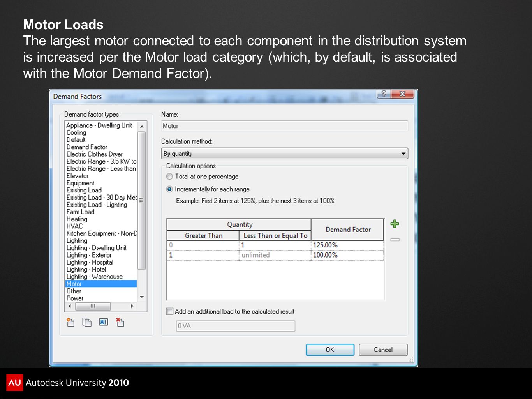The image size is (532, 399).
Task: Select Existing Load - 30 Day Met entry
Action: point(101,197)
